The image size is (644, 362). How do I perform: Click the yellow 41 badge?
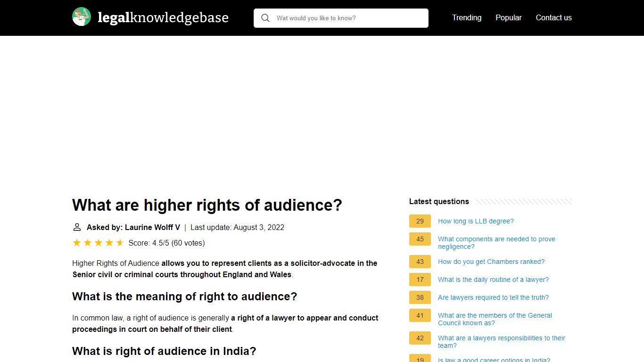click(420, 315)
